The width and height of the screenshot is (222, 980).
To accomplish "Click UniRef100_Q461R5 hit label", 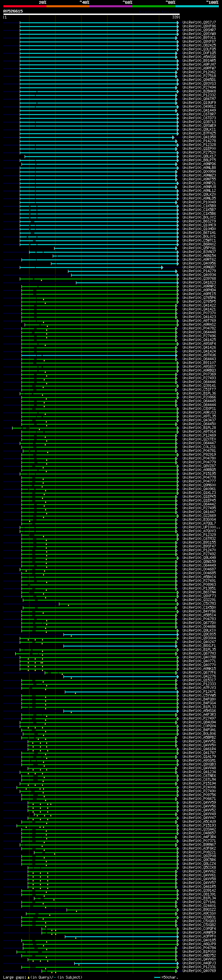I will click(x=199, y=886).
